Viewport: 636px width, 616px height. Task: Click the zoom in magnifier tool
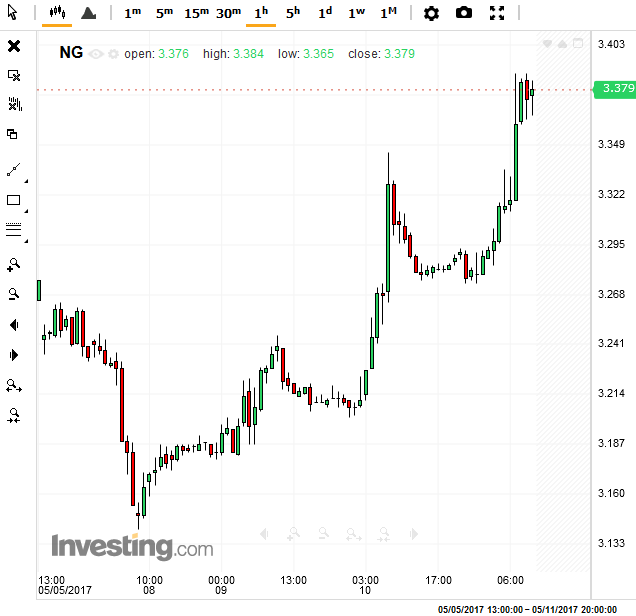coord(14,265)
